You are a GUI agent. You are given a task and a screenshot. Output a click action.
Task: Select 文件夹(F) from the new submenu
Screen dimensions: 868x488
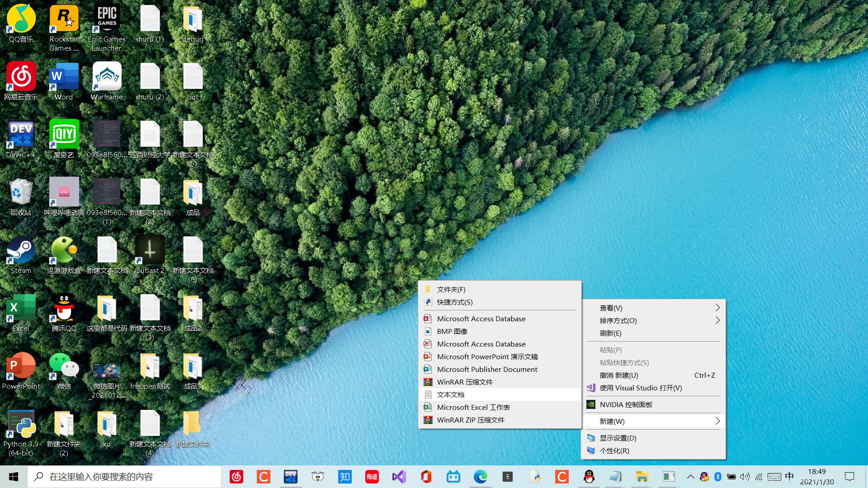pyautogui.click(x=451, y=289)
